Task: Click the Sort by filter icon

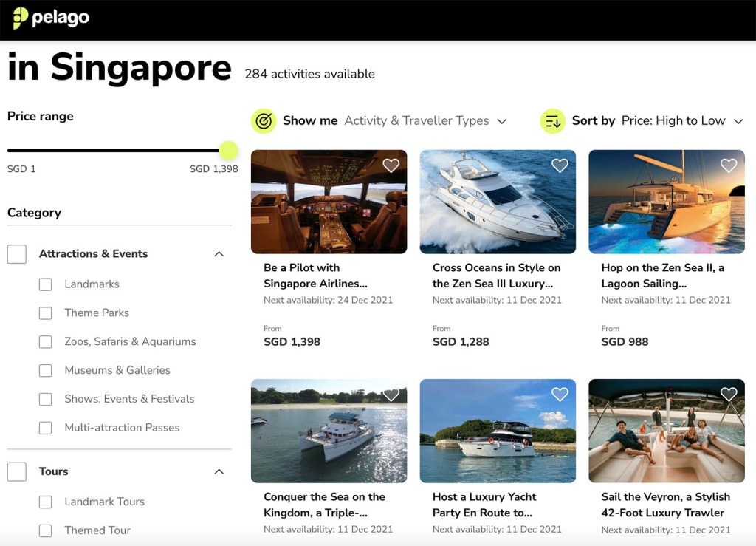Action: click(x=551, y=120)
